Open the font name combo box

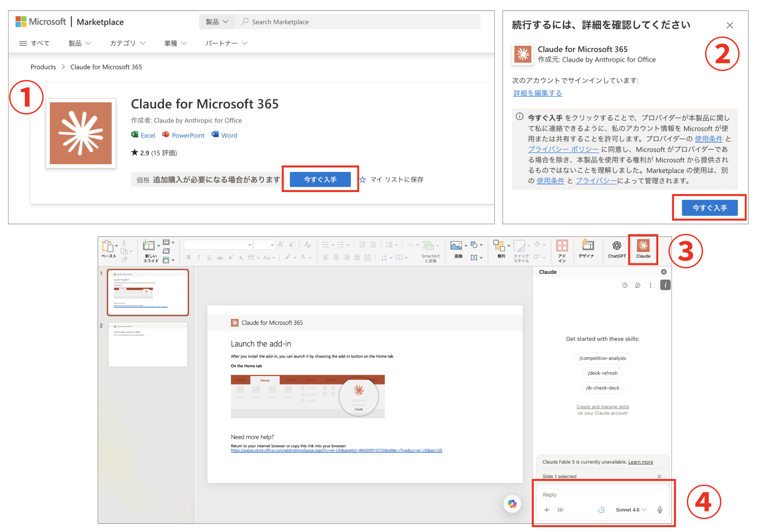(218, 245)
